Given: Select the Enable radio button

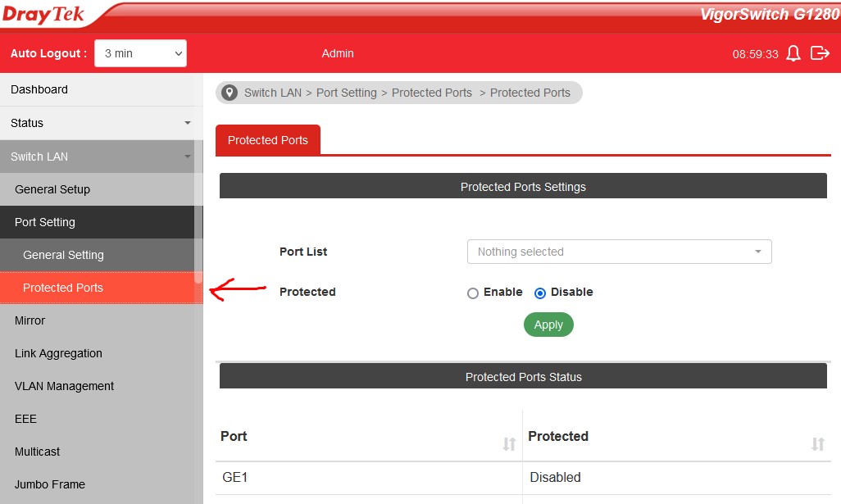Looking at the screenshot, I should pos(473,293).
